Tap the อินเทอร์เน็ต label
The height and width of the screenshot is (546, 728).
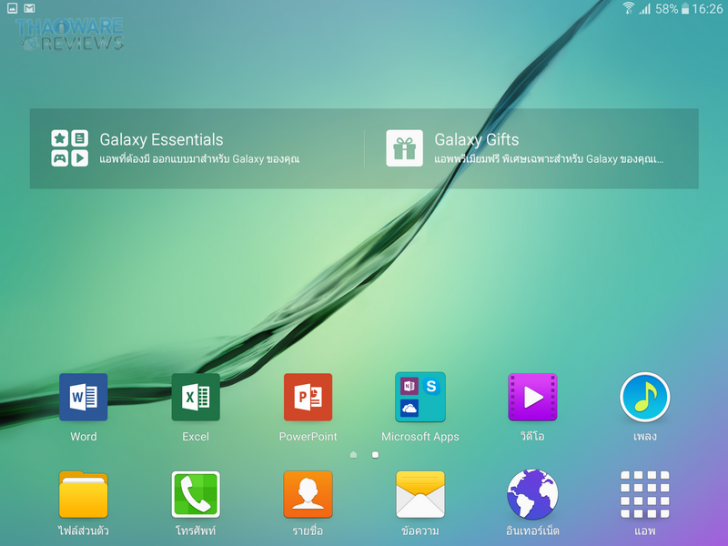pyautogui.click(x=533, y=530)
